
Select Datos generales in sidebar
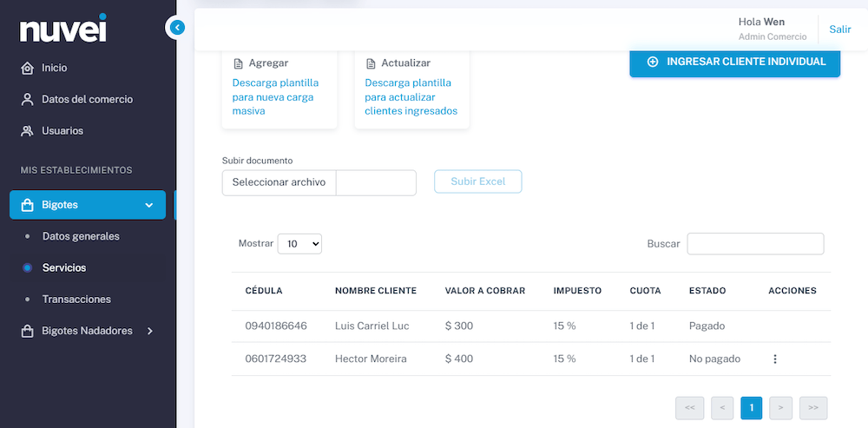click(x=81, y=236)
